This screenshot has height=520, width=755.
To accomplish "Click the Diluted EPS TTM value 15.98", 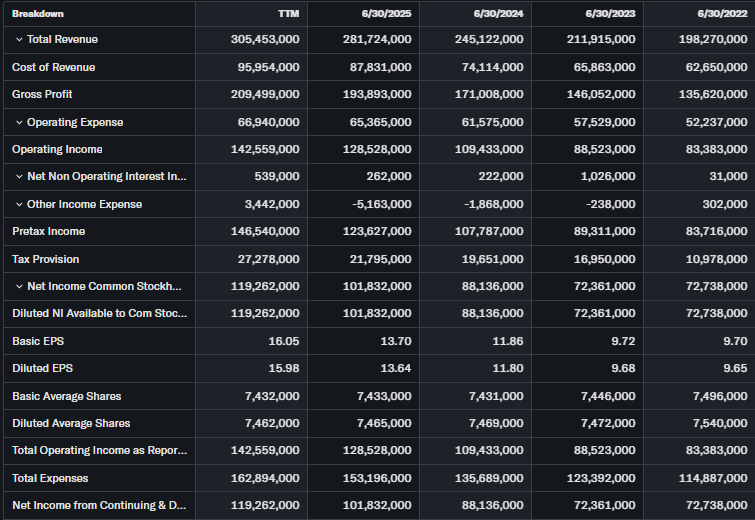I will (x=282, y=368).
